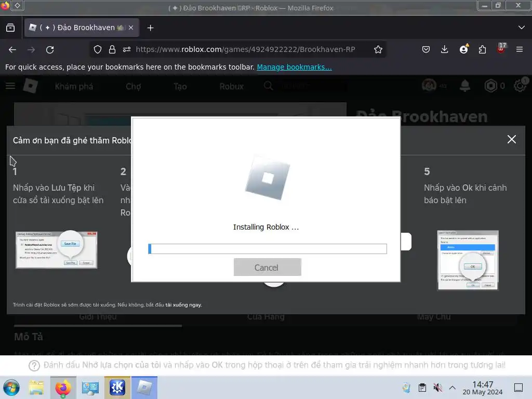532x399 pixels.
Task: Open KDE settings taskbar icon
Action: (117, 388)
